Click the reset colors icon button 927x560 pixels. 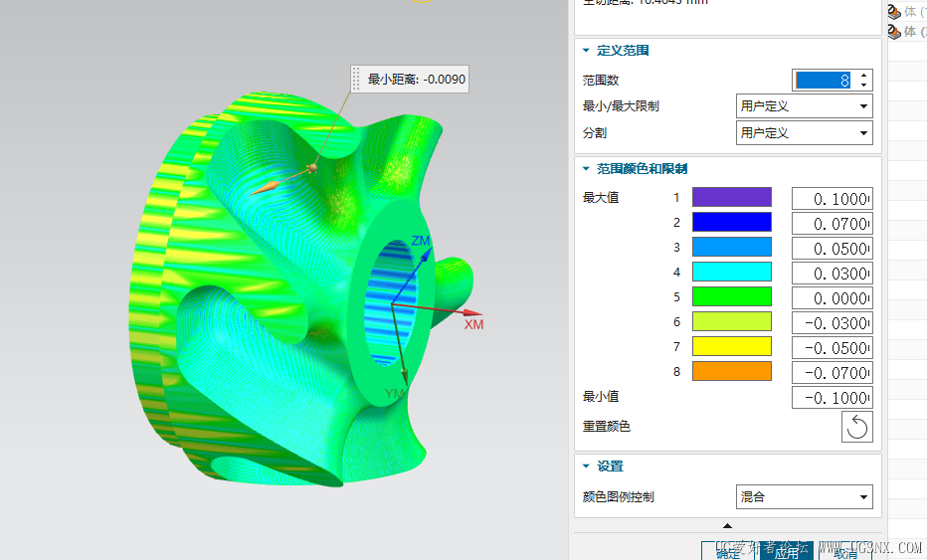(856, 427)
